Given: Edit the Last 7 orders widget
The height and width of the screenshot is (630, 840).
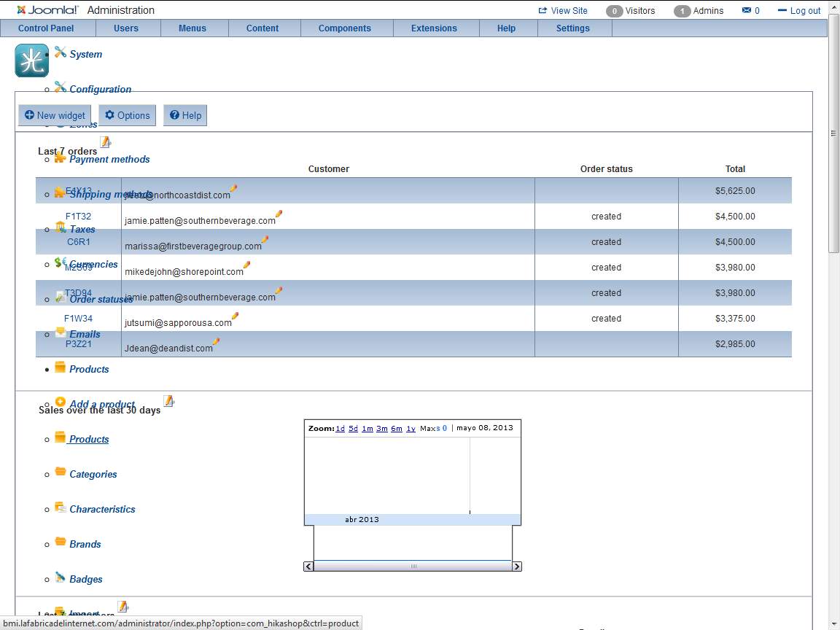Looking at the screenshot, I should click(x=106, y=142).
